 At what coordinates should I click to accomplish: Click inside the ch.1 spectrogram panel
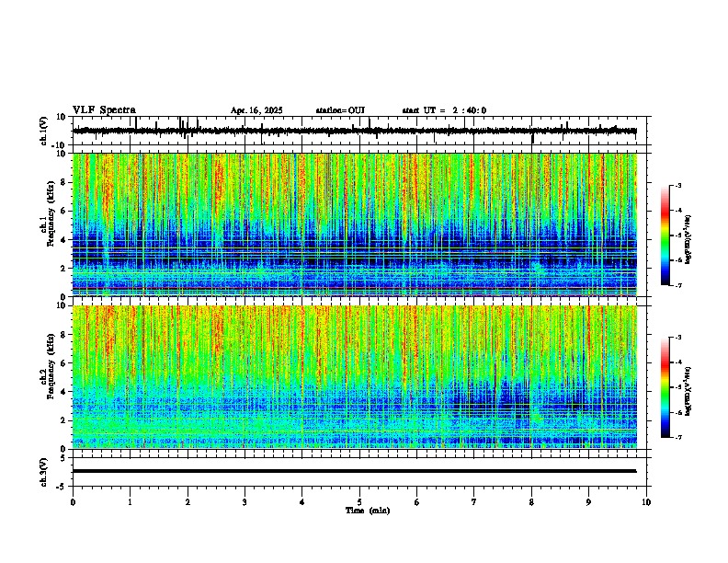pos(355,224)
